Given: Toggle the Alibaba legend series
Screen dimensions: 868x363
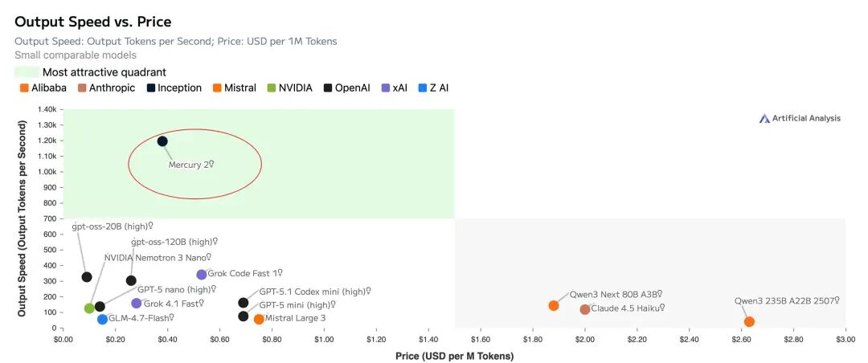Looking at the screenshot, I should (48, 88).
